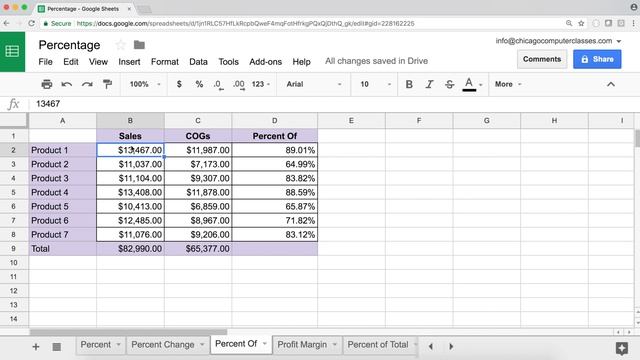Open the Edit menu
640x360 pixels.
71,62
